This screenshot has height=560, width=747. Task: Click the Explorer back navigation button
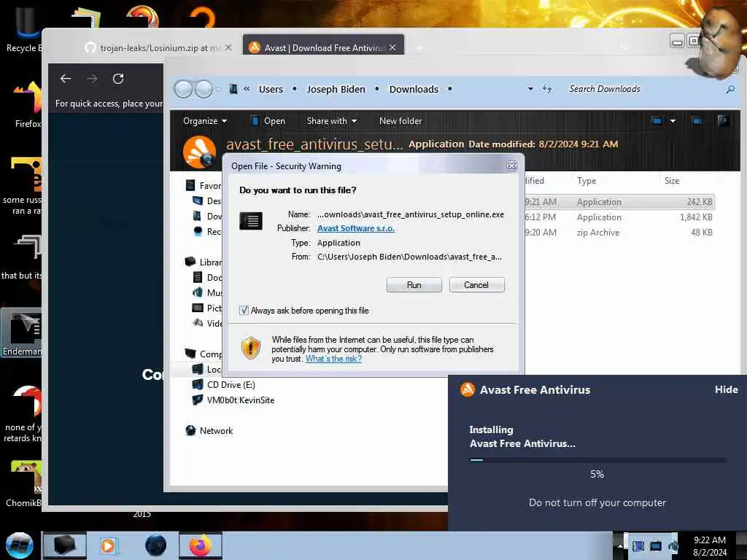tap(183, 89)
